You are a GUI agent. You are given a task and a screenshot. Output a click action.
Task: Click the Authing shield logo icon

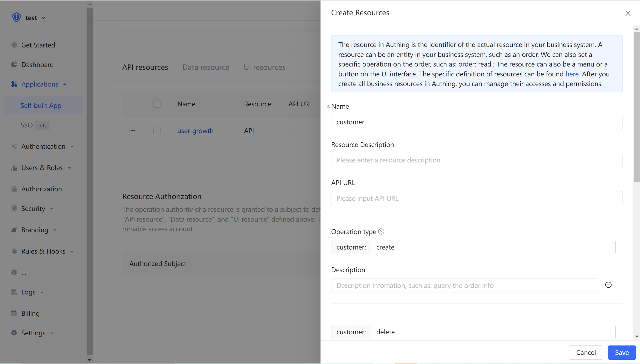(x=17, y=18)
